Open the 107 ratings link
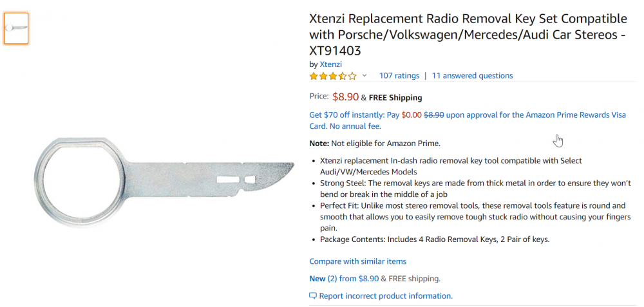 (x=399, y=76)
